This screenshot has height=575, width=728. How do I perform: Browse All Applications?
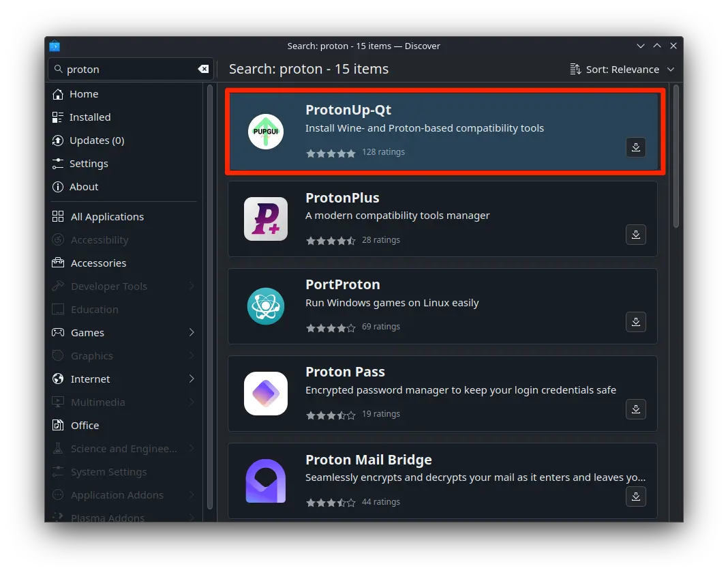124,216
